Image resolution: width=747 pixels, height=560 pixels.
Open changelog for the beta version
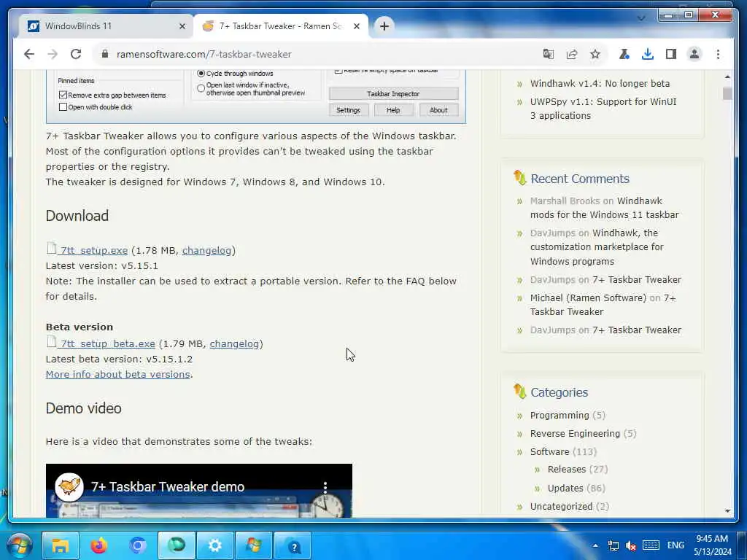[234, 344]
